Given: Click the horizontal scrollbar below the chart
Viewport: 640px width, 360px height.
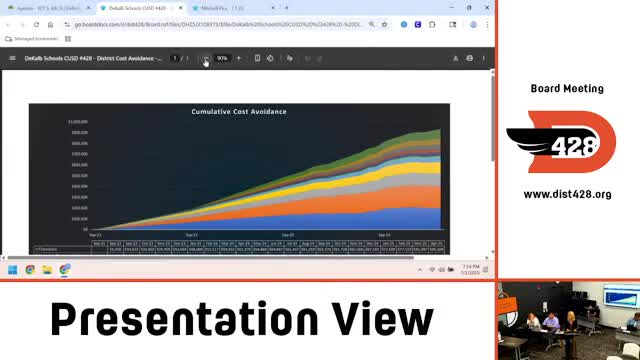Looking at the screenshot, I should (x=210, y=258).
